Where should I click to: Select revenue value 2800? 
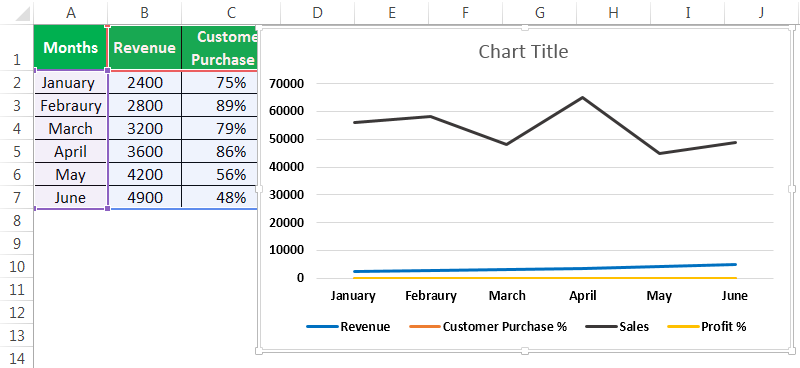145,105
